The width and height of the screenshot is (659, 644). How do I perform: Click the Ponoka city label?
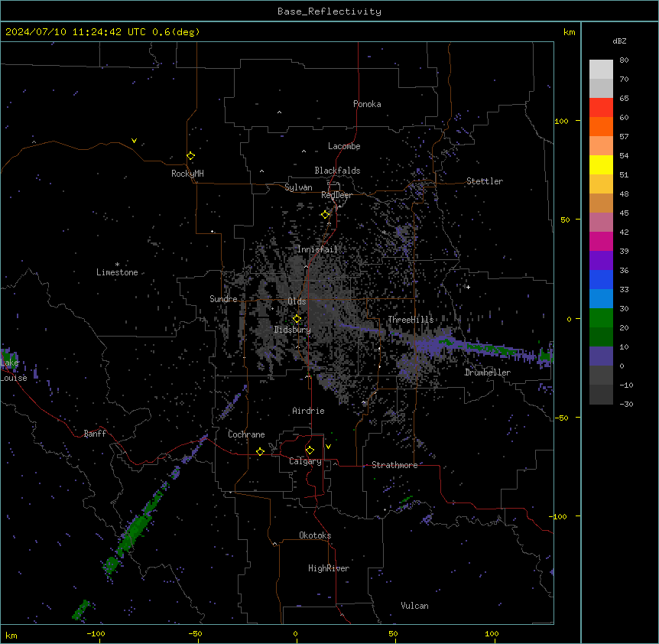[x=367, y=104]
